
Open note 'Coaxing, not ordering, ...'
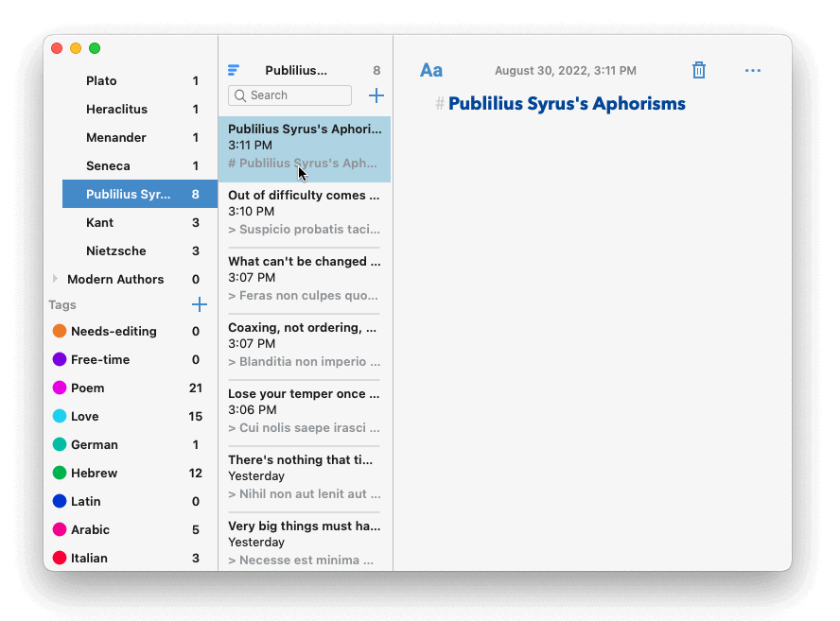pyautogui.click(x=305, y=348)
